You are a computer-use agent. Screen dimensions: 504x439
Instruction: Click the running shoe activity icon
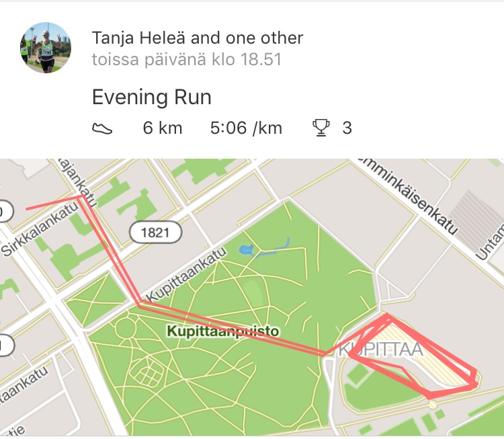click(102, 128)
